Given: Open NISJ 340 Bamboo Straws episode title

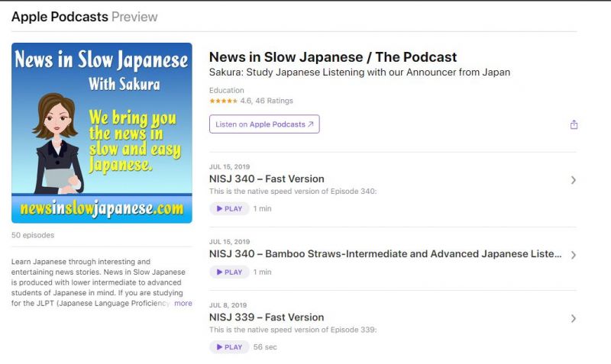Looking at the screenshot, I should pos(386,253).
